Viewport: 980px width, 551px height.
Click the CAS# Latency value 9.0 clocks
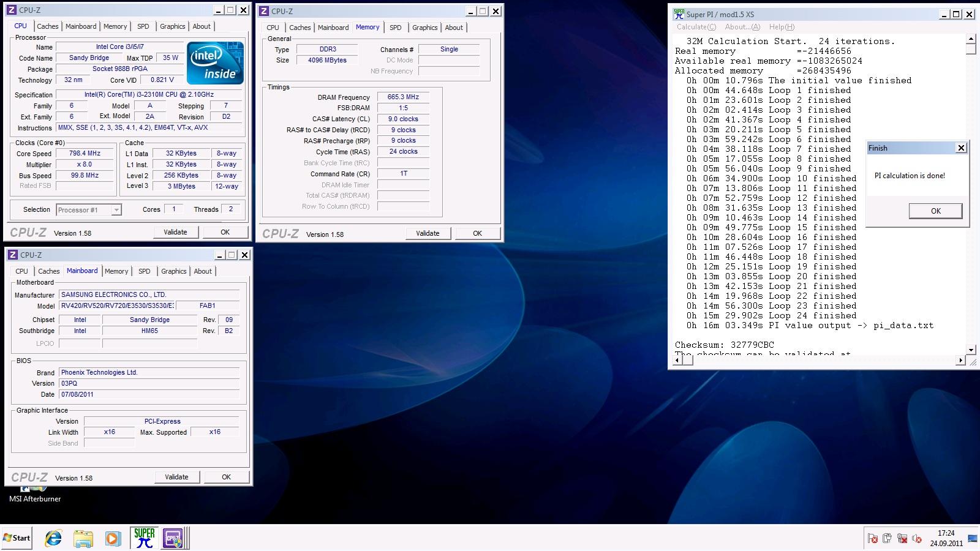point(403,119)
